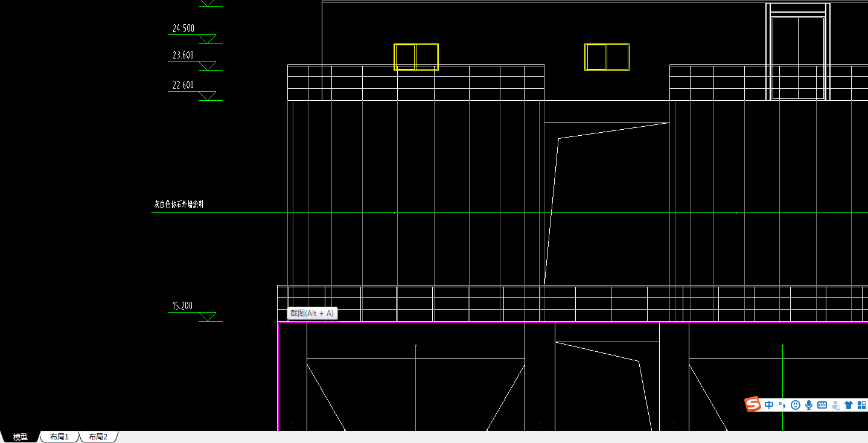Select the 24.500 elevation label
The height and width of the screenshot is (443, 868).
point(183,28)
